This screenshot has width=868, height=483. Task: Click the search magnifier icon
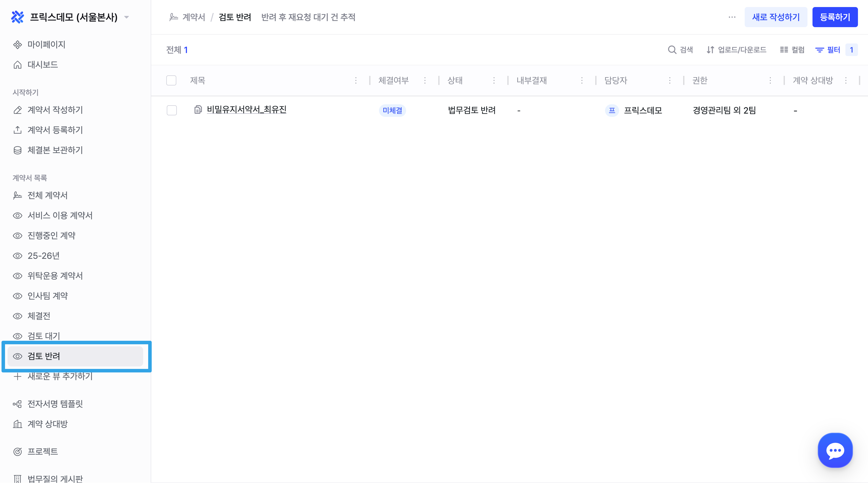672,50
